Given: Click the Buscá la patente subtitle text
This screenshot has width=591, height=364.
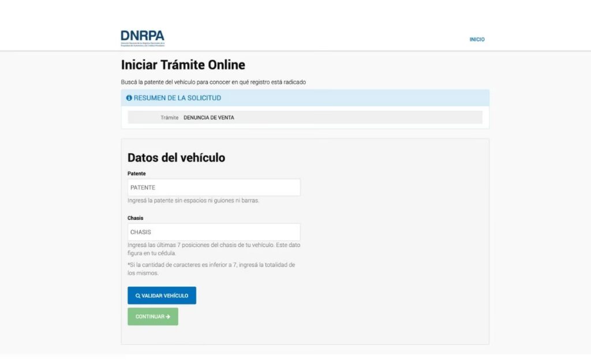Looking at the screenshot, I should pos(213,82).
